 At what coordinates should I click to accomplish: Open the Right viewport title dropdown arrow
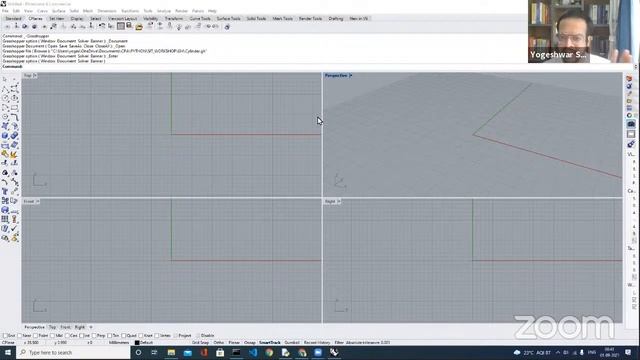tap(339, 202)
